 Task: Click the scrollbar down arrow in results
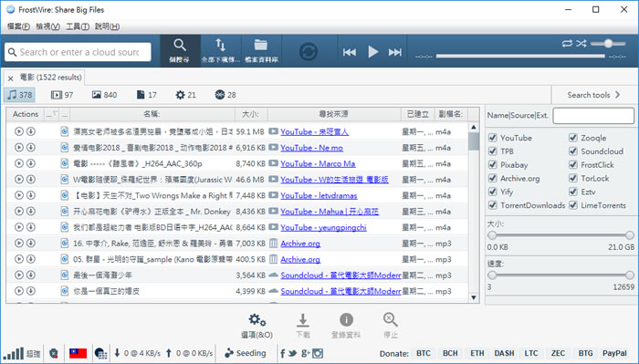pos(474,297)
